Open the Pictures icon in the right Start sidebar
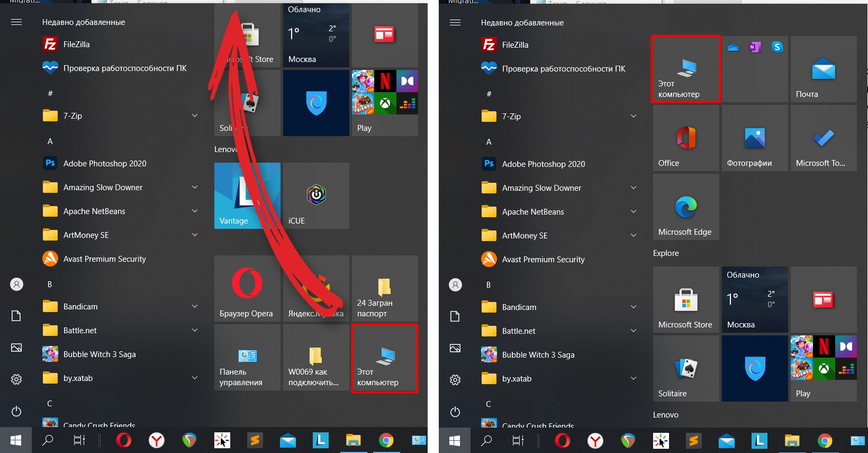868x453 pixels. (455, 348)
